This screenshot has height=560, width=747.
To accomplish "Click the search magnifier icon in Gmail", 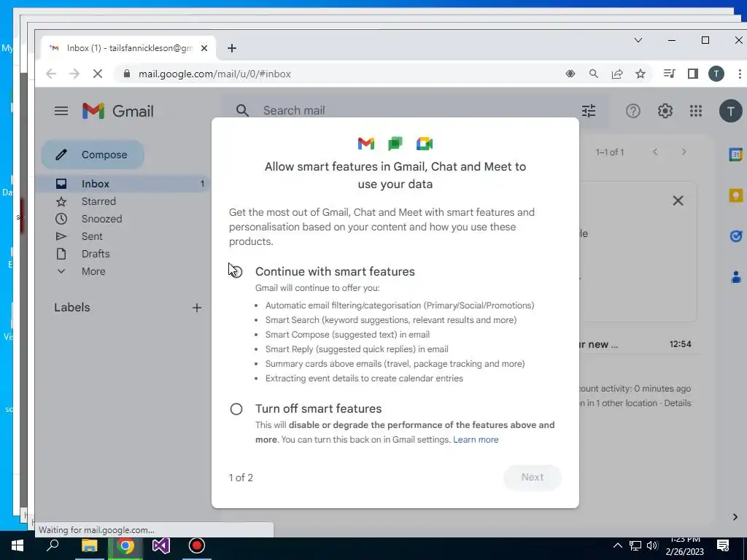I will pyautogui.click(x=242, y=111).
